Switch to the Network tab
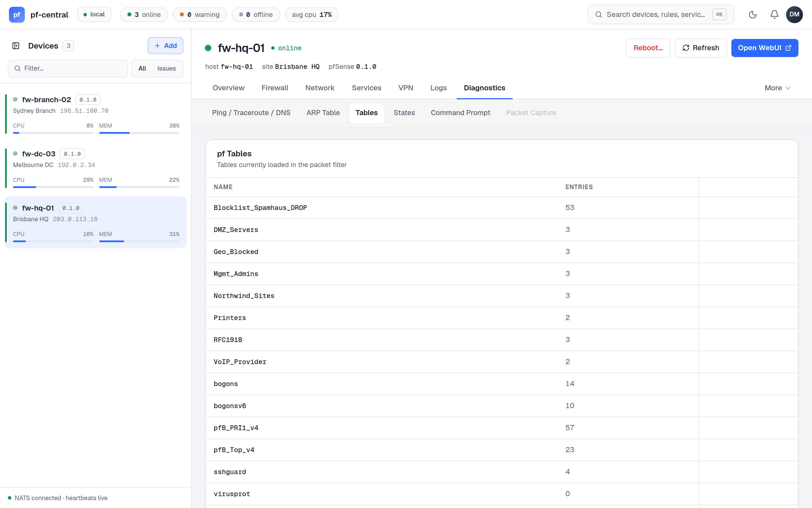Viewport: 812px width, 508px height. click(x=320, y=88)
